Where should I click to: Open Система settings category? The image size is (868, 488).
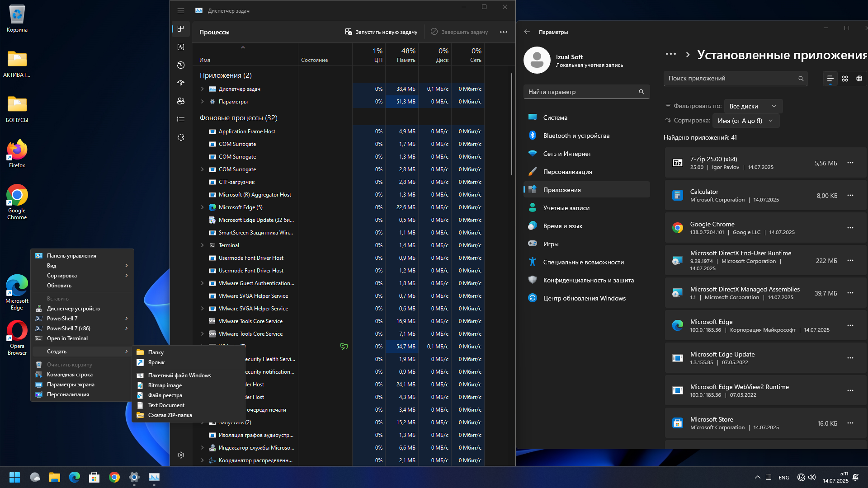coord(586,117)
